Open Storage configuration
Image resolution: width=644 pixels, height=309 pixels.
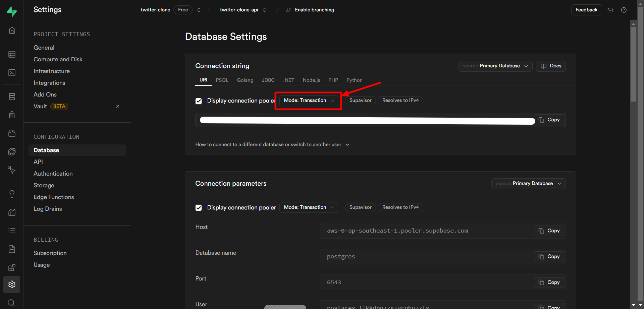point(44,185)
